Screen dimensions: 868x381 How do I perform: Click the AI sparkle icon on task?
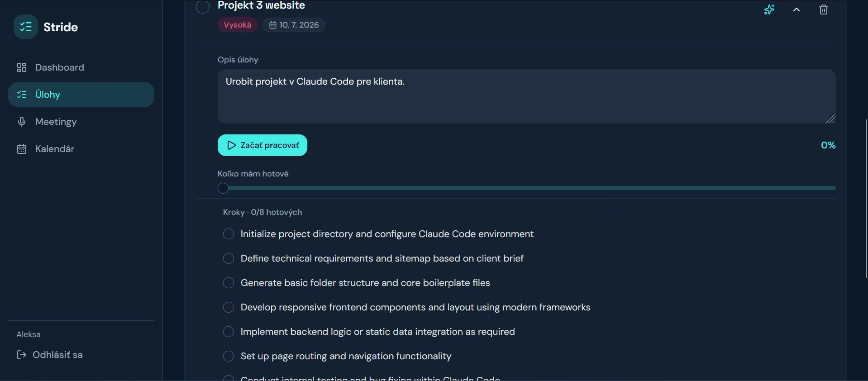click(x=769, y=10)
